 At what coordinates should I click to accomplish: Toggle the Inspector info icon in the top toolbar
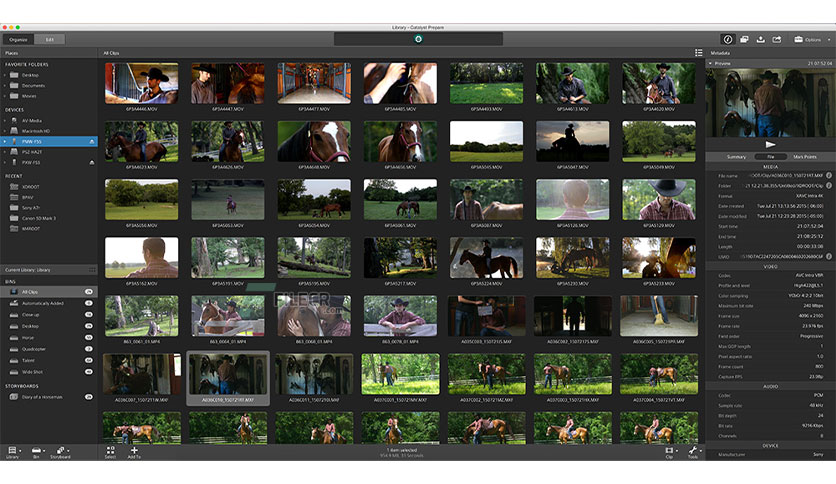click(x=728, y=39)
